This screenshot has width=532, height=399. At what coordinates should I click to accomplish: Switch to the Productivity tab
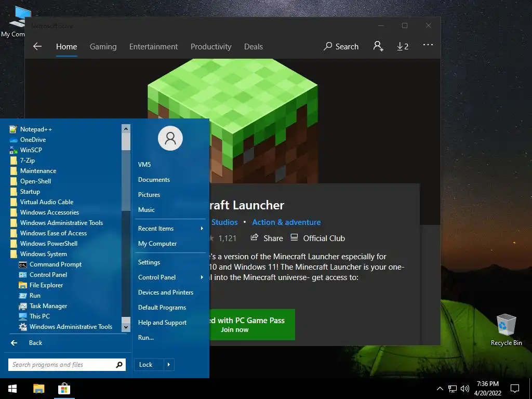pyautogui.click(x=211, y=47)
